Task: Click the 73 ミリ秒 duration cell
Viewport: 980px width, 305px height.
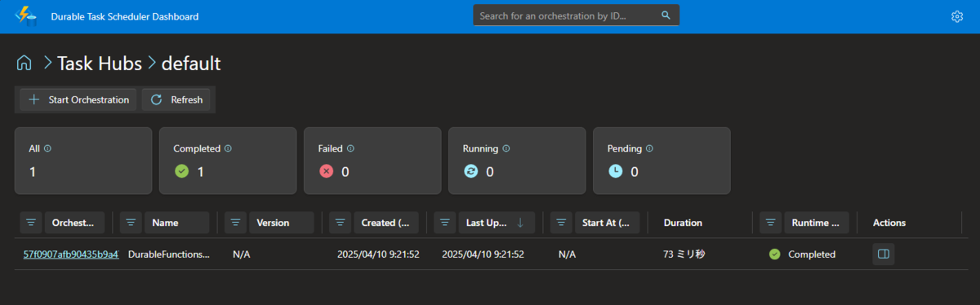Action: (684, 254)
